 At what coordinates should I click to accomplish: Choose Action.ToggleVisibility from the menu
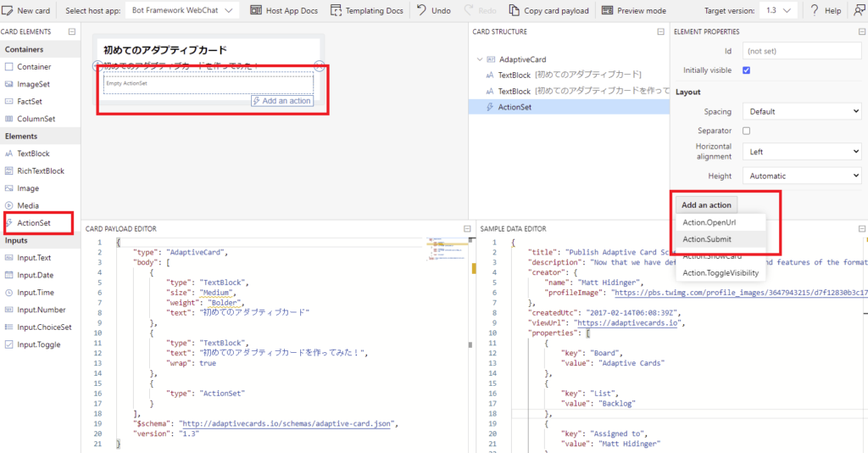point(721,273)
